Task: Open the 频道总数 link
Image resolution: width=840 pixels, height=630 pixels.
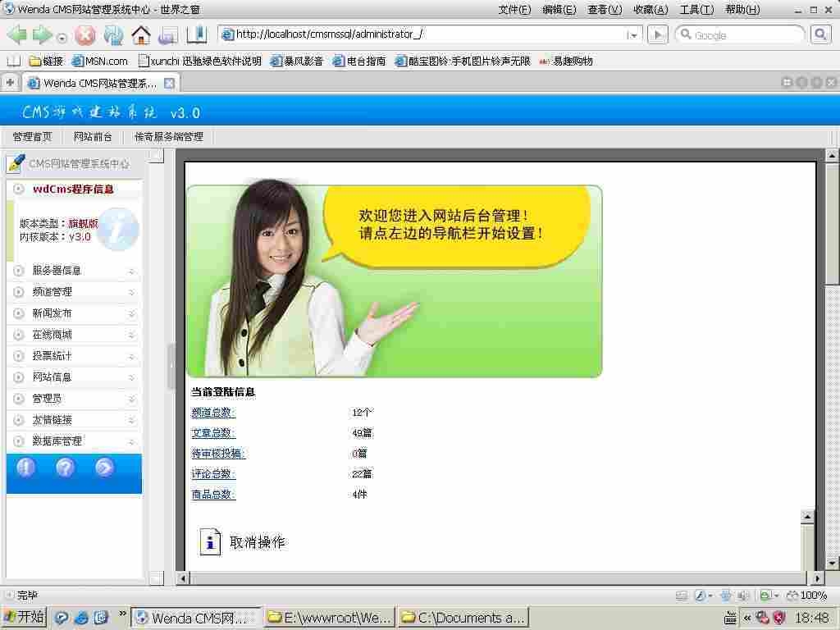Action: [212, 413]
